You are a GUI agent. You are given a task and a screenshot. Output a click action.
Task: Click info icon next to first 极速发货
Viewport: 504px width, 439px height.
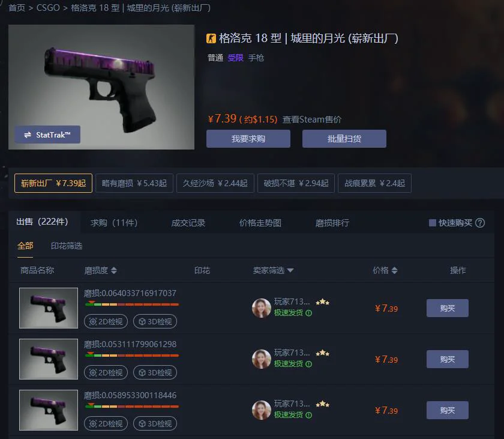[308, 313]
